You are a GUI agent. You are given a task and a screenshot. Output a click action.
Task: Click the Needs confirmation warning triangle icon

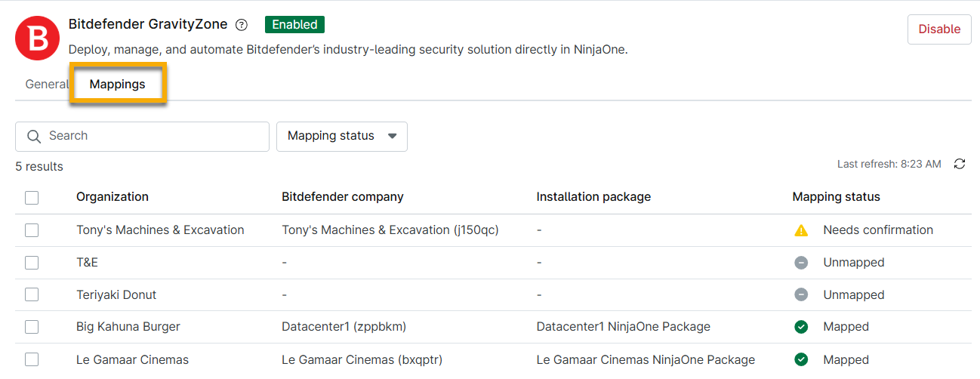point(801,230)
